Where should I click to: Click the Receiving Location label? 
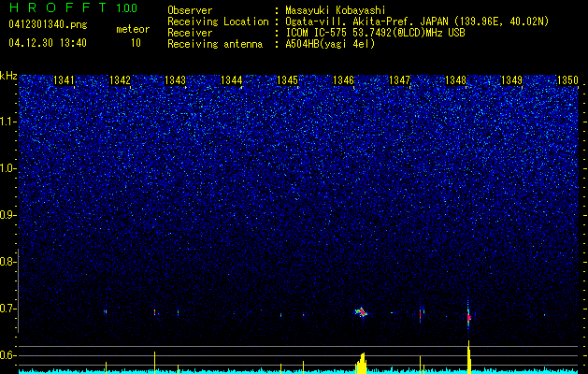click(x=218, y=22)
